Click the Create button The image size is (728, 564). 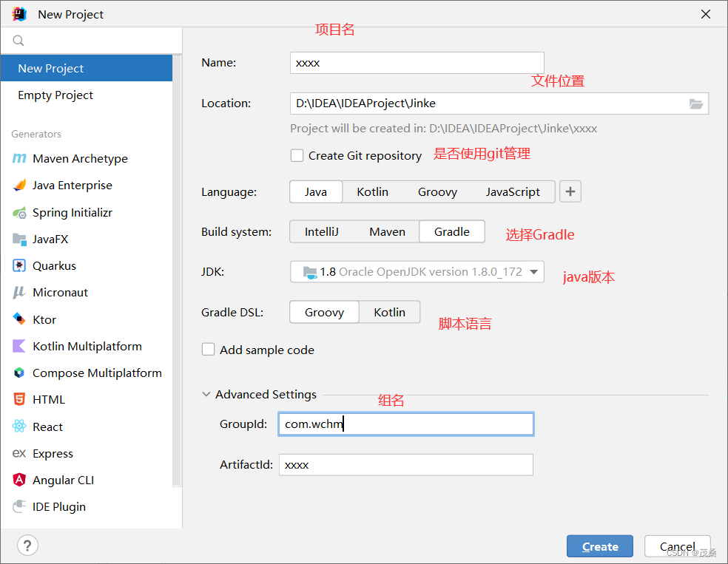600,546
